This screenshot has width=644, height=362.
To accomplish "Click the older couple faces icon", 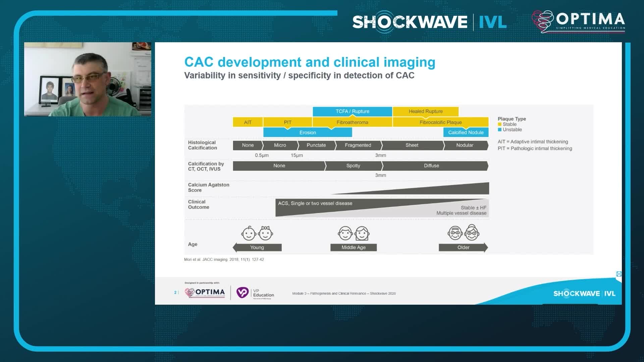I will pyautogui.click(x=463, y=233).
